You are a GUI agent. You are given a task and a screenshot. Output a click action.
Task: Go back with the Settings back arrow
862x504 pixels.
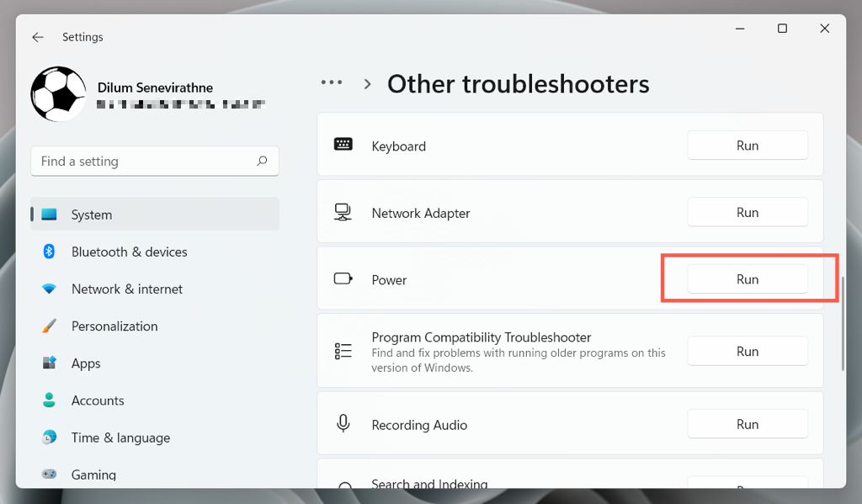(x=37, y=37)
